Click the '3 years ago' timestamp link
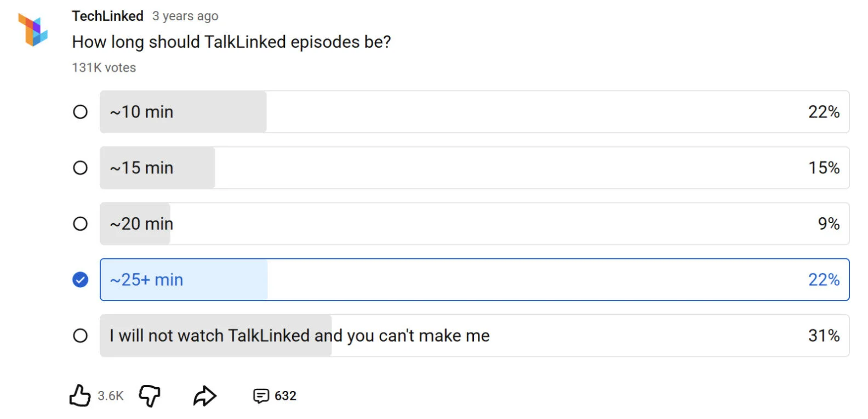The height and width of the screenshot is (419, 868). click(x=185, y=16)
